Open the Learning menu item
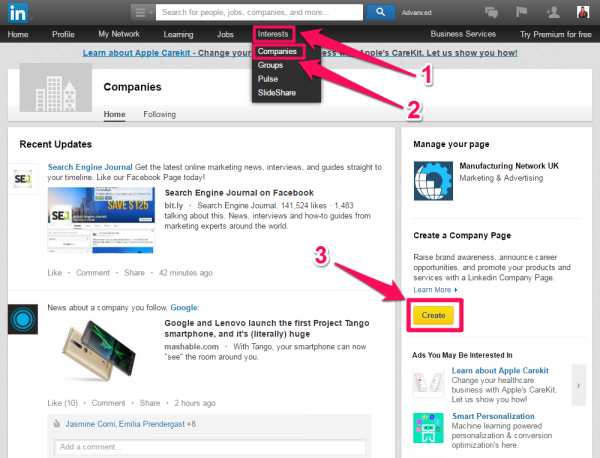The height and width of the screenshot is (458, 600). pyautogui.click(x=178, y=34)
